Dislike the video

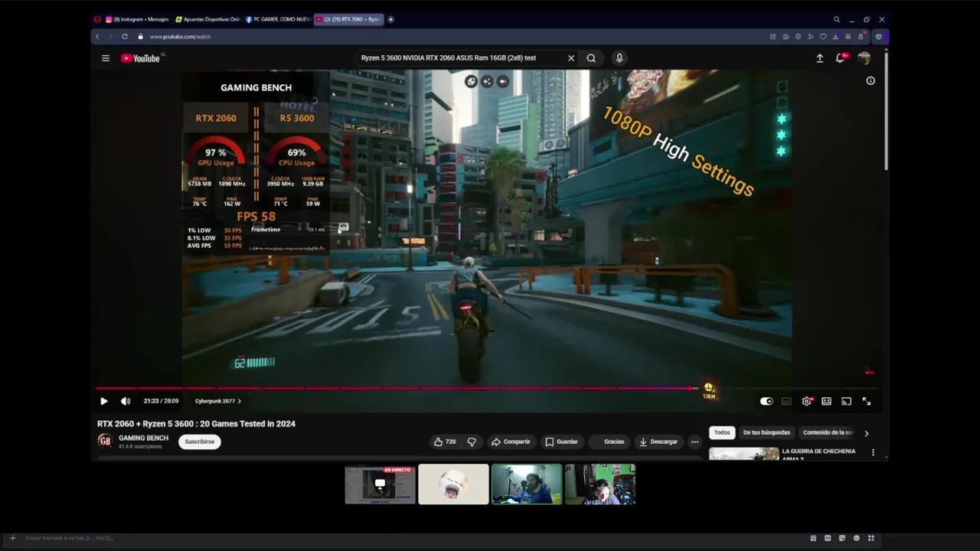click(x=472, y=442)
